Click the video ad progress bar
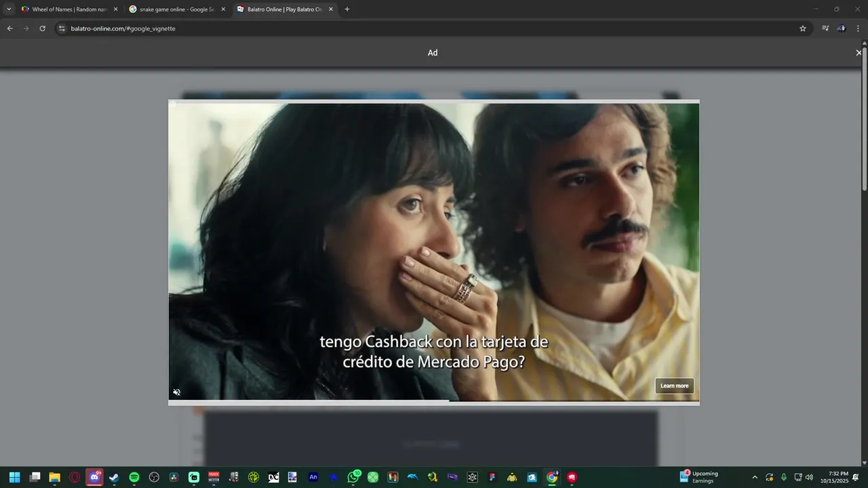The image size is (868, 488). [x=434, y=402]
